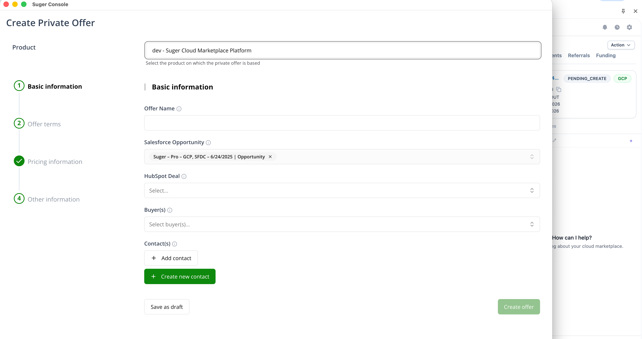Open the settings gear icon
The width and height of the screenshot is (644, 339).
[629, 27]
